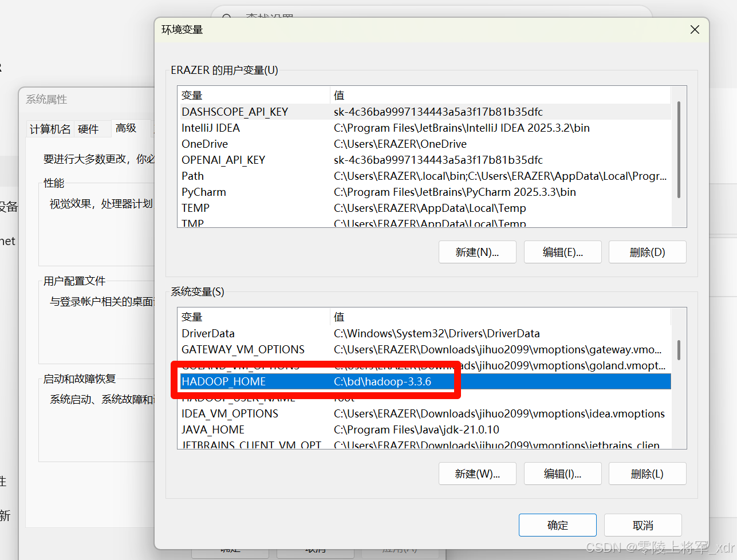Viewport: 737px width, 560px height.
Task: Confirm with the 确定 button
Action: click(557, 525)
